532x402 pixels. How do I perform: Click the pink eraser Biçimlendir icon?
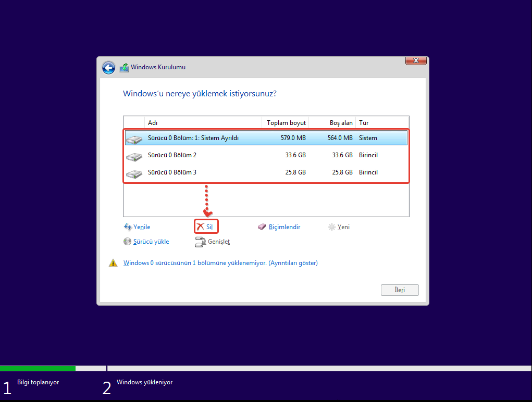pos(262,227)
